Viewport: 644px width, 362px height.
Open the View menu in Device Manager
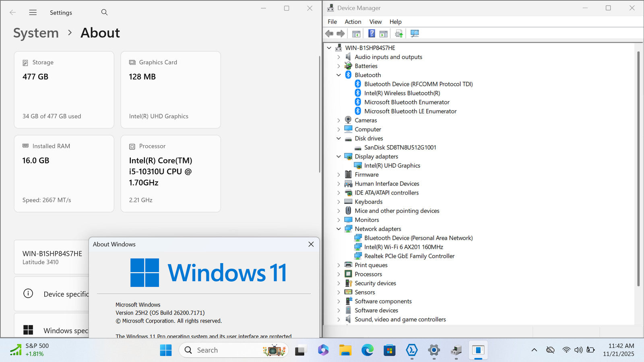pyautogui.click(x=375, y=22)
